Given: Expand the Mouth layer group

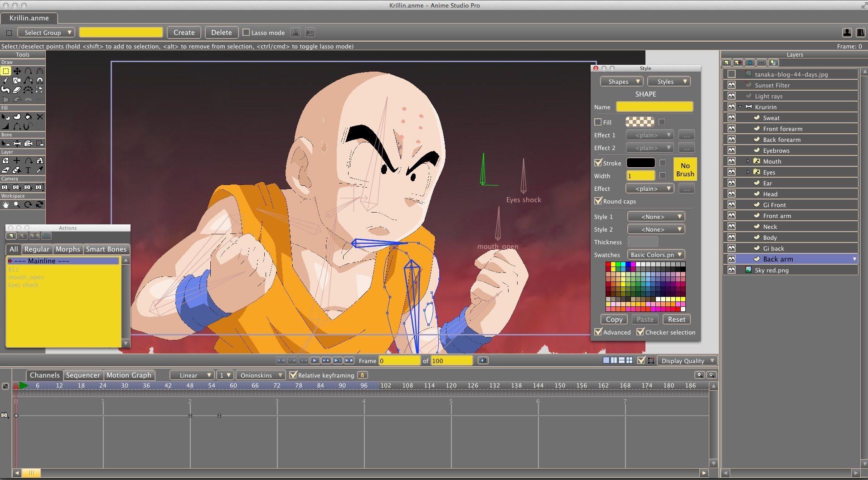Looking at the screenshot, I should click(x=748, y=161).
